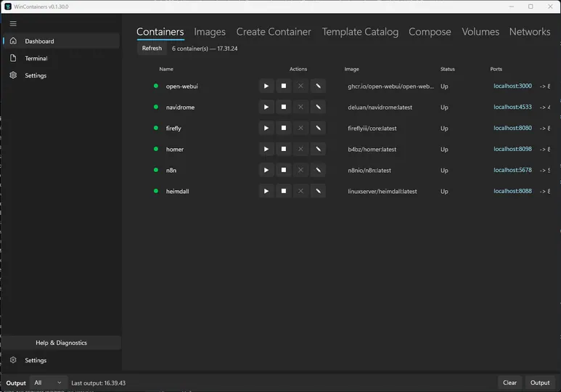This screenshot has width=561, height=392.
Task: Switch to the Compose tab
Action: point(430,32)
